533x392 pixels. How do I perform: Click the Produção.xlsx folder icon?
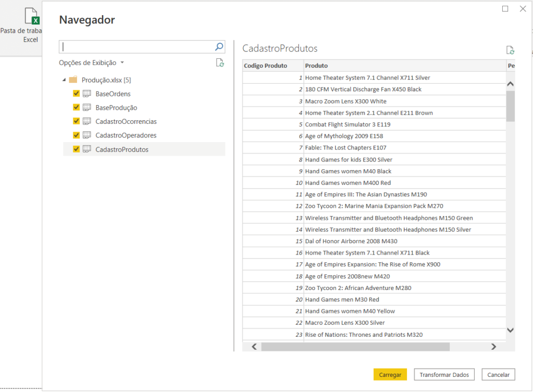click(73, 80)
